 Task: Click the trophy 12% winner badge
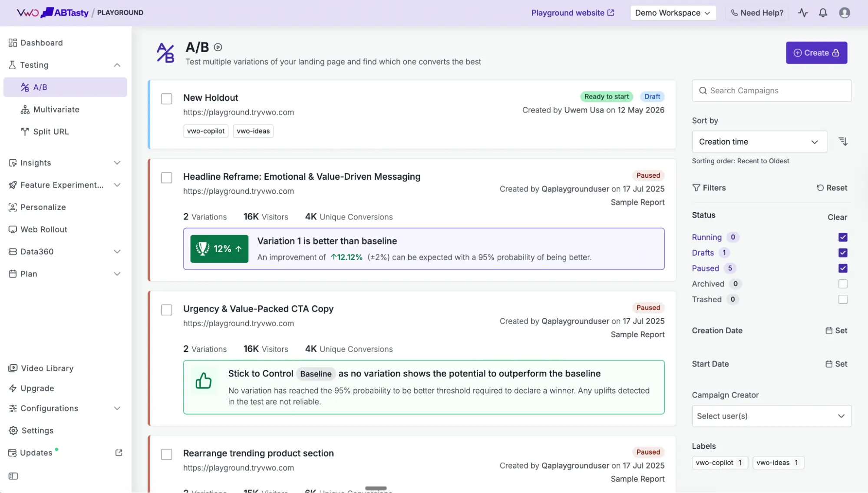[219, 249]
